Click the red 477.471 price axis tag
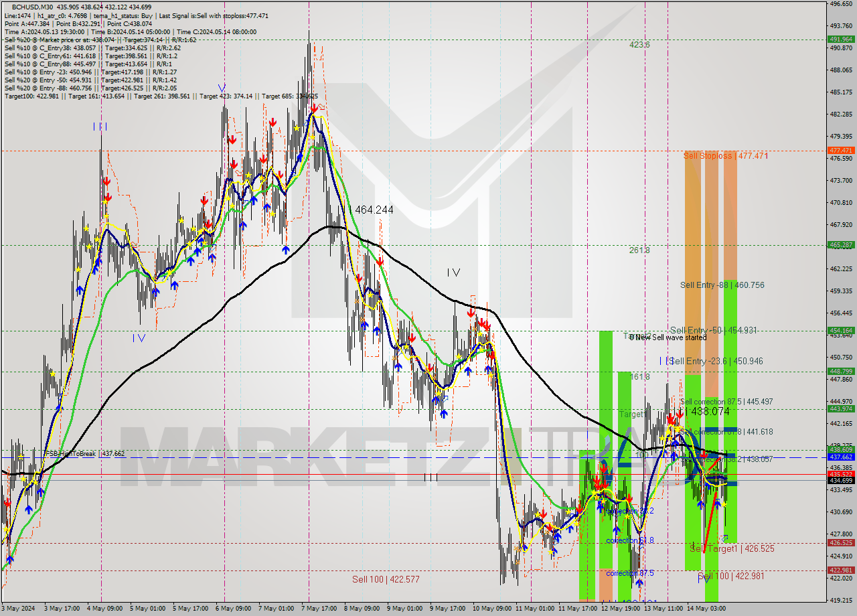This screenshot has width=857, height=616. pyautogui.click(x=841, y=151)
